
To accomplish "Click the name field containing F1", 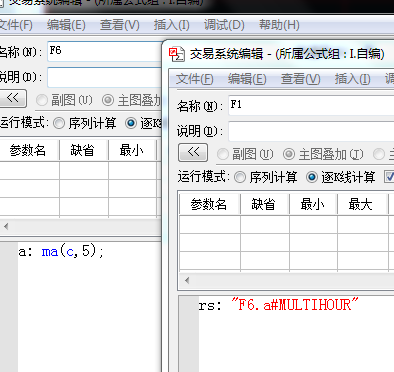I will (311, 105).
